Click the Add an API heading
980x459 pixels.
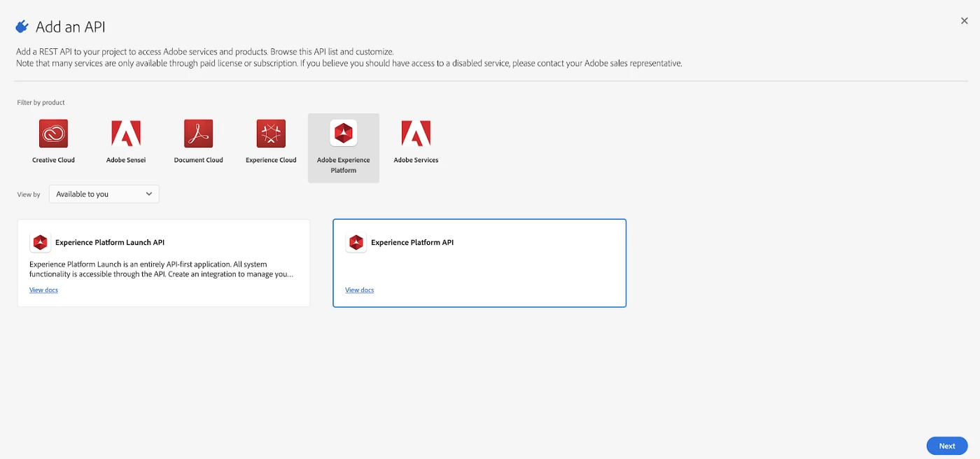tap(71, 27)
